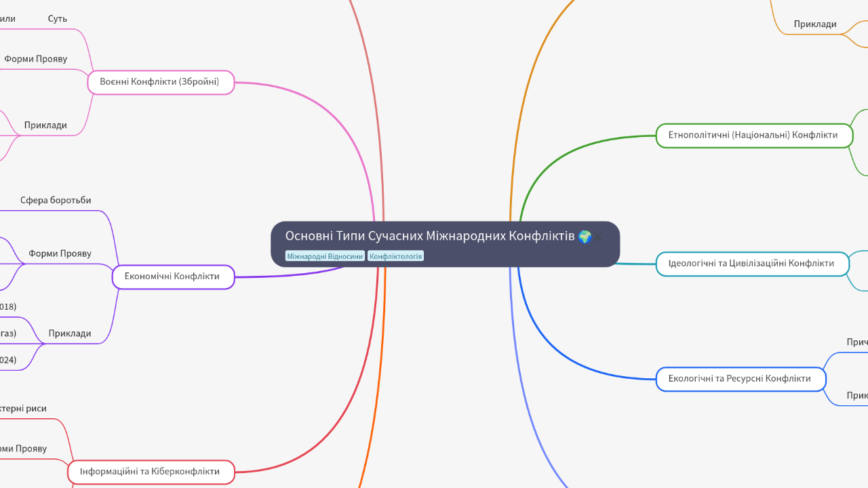Click the 'Сфера боротьби' label
The image size is (868, 488).
click(57, 200)
